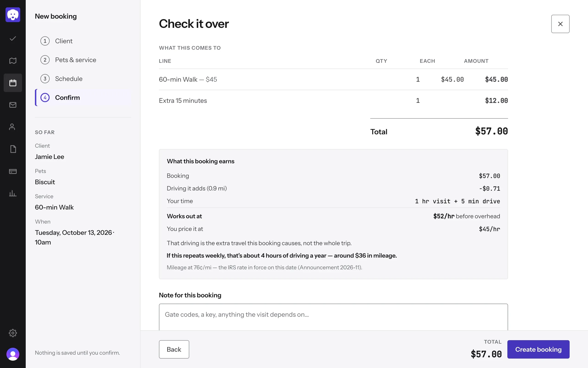Click the 60-min Walk service summary
Image resolution: width=588 pixels, height=368 pixels.
54,207
